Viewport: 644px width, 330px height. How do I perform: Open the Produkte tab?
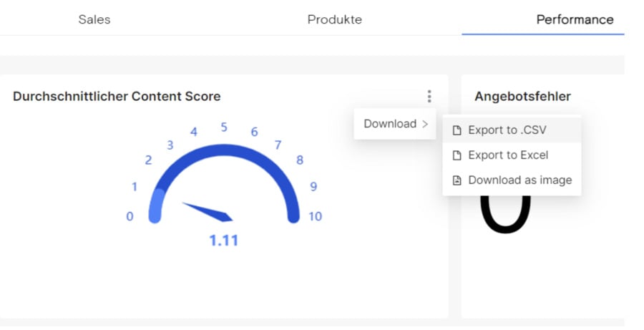(x=334, y=19)
